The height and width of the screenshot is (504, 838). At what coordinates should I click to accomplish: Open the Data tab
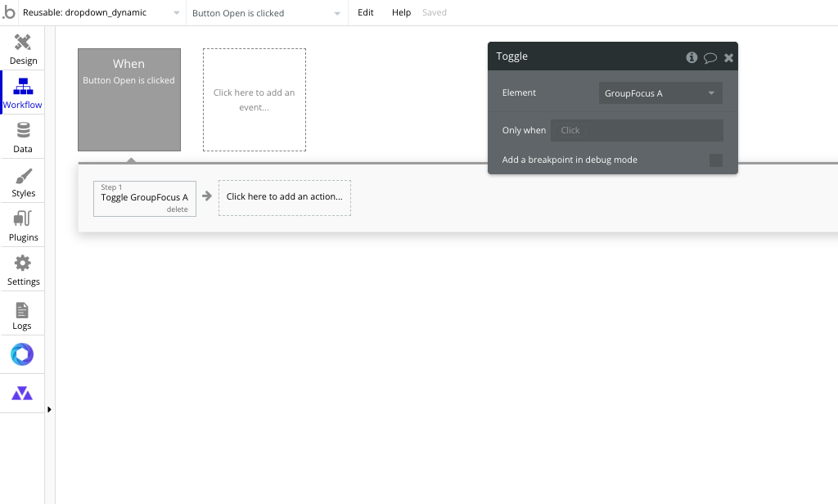coord(22,138)
